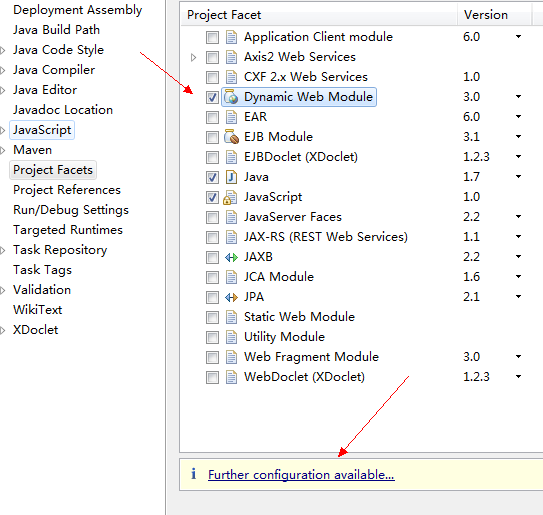Check the EAR facet checkbox
The width and height of the screenshot is (543, 515).
point(212,117)
